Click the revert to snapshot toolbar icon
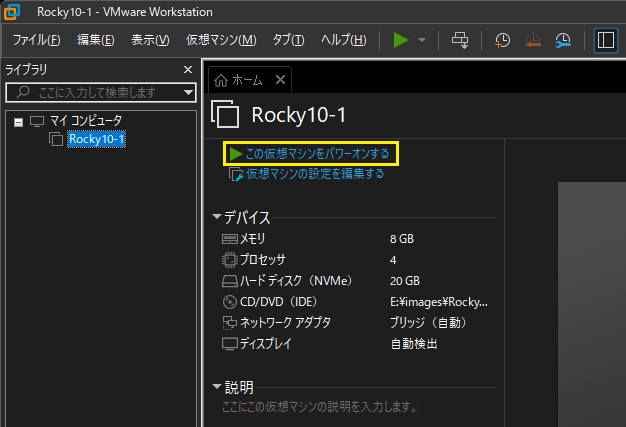 [533, 40]
